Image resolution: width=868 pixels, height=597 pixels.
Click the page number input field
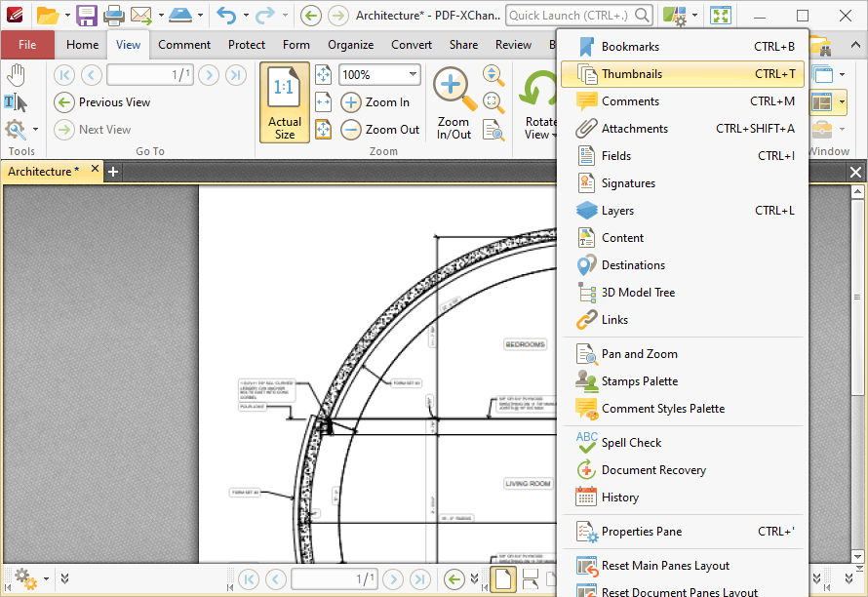pos(150,74)
